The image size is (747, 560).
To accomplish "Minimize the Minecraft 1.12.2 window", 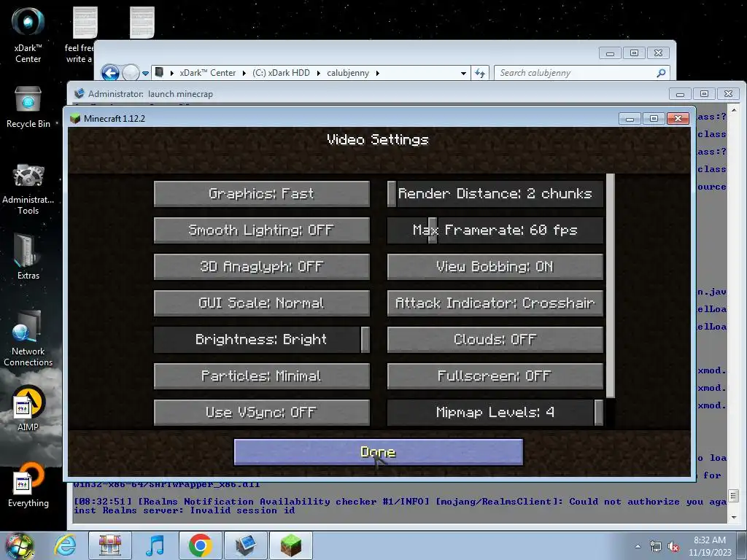I will pyautogui.click(x=630, y=119).
